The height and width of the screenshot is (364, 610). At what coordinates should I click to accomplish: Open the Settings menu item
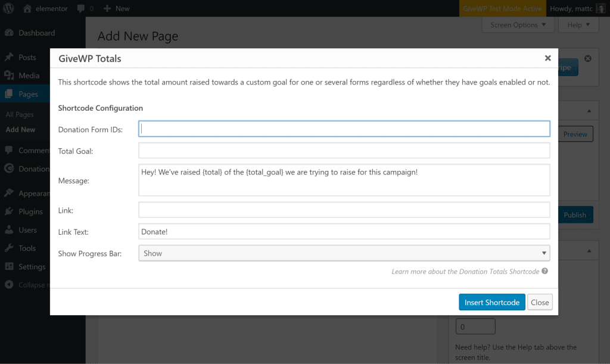[32, 266]
